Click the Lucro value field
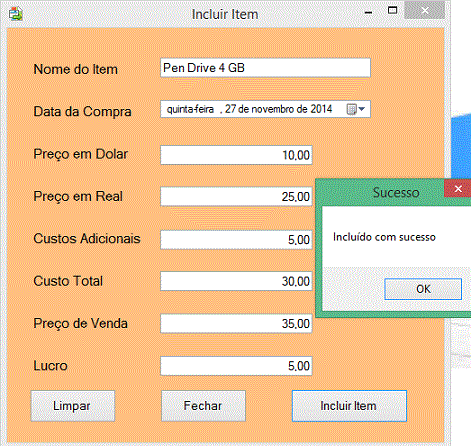471x446 pixels. (x=236, y=366)
